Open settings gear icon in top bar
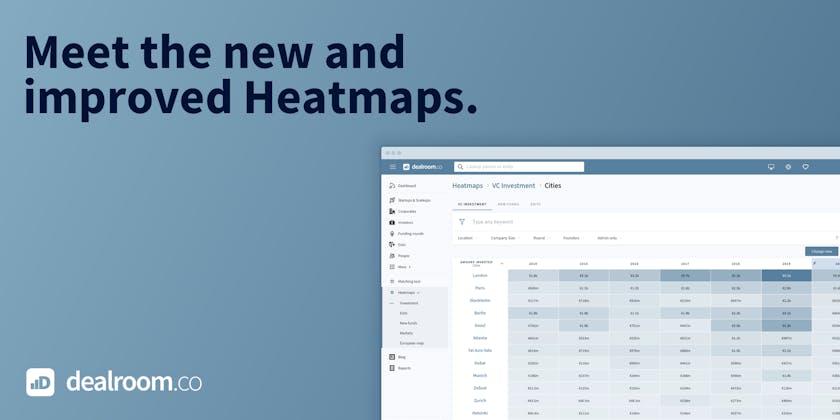Screen dimensions: 840x420 pos(788,167)
